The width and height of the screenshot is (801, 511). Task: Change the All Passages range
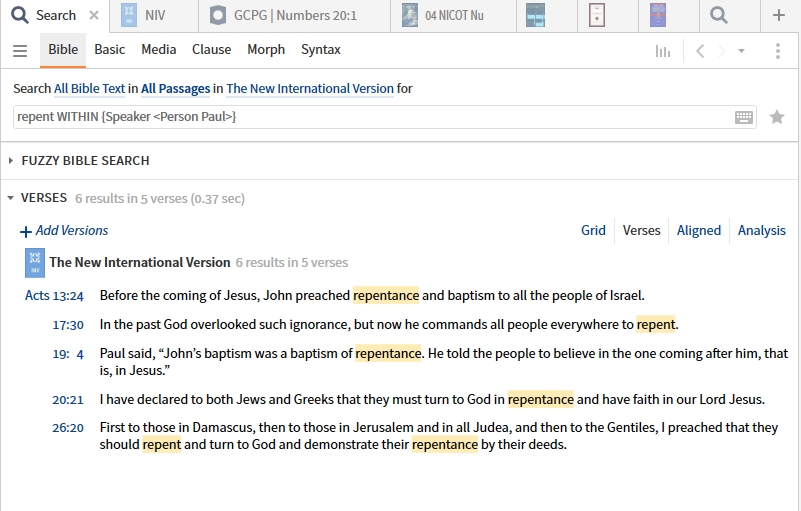point(175,88)
